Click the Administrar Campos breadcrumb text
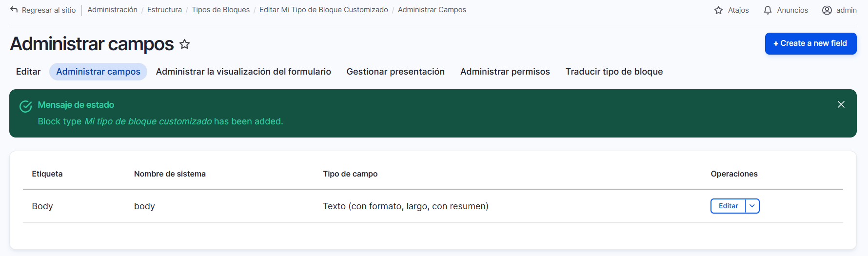868x256 pixels. point(432,10)
